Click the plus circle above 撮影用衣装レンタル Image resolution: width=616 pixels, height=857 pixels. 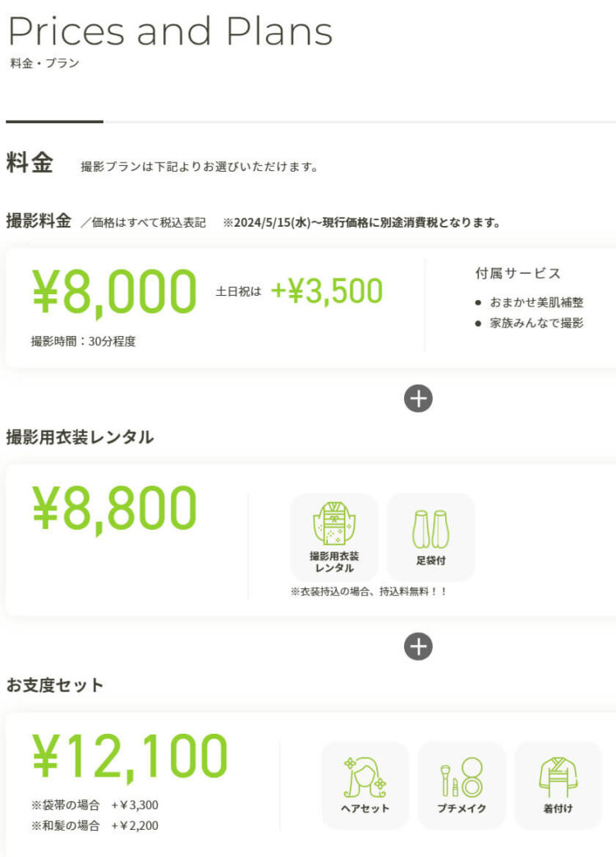coord(418,399)
